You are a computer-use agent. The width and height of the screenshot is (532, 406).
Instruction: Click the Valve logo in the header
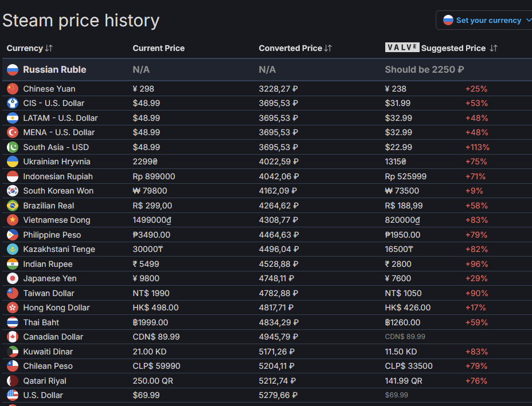pos(402,48)
